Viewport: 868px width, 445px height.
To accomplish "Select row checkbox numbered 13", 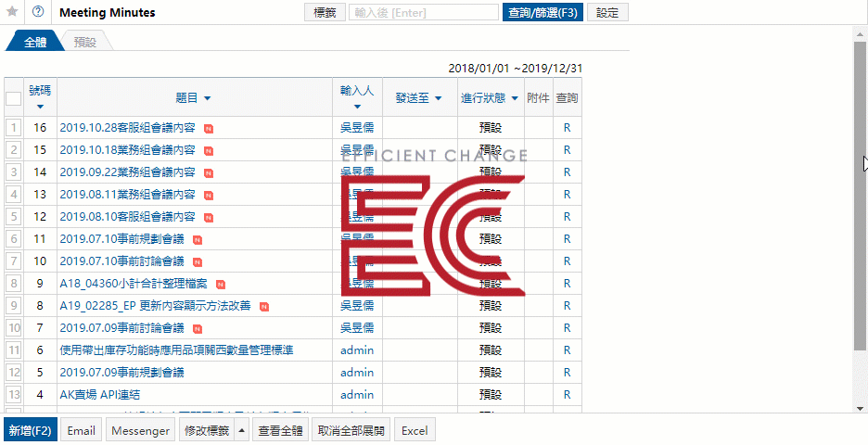I will tap(14, 395).
